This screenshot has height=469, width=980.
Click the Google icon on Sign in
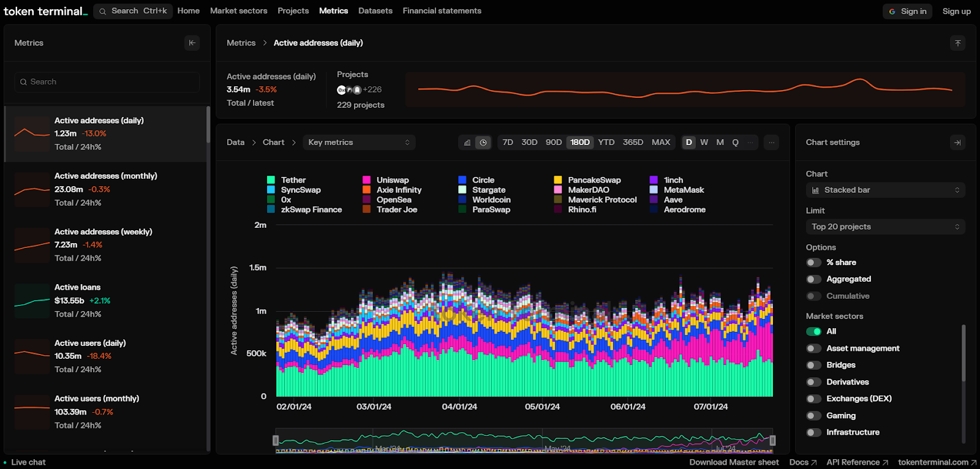(892, 12)
